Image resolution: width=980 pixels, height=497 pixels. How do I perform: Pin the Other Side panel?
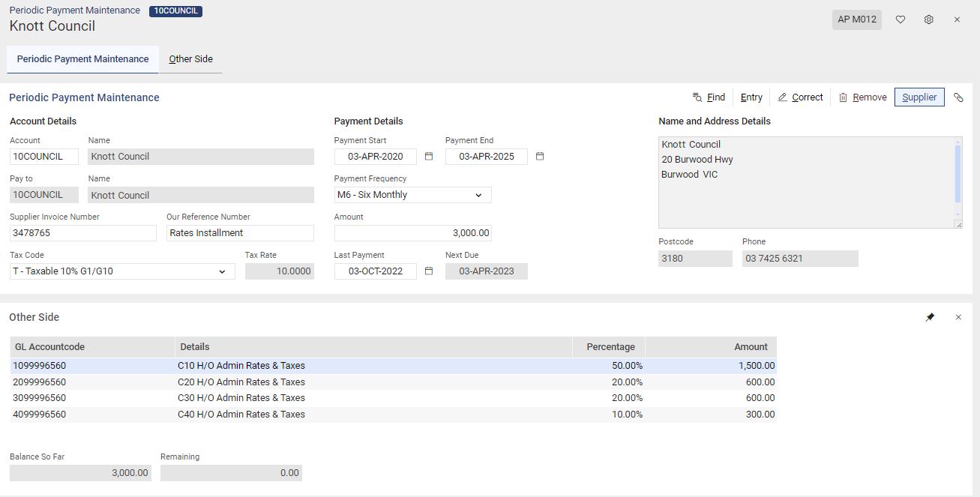click(930, 317)
